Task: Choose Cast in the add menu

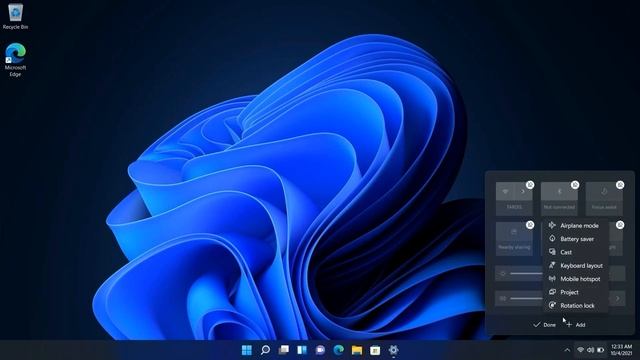Action: click(576, 252)
